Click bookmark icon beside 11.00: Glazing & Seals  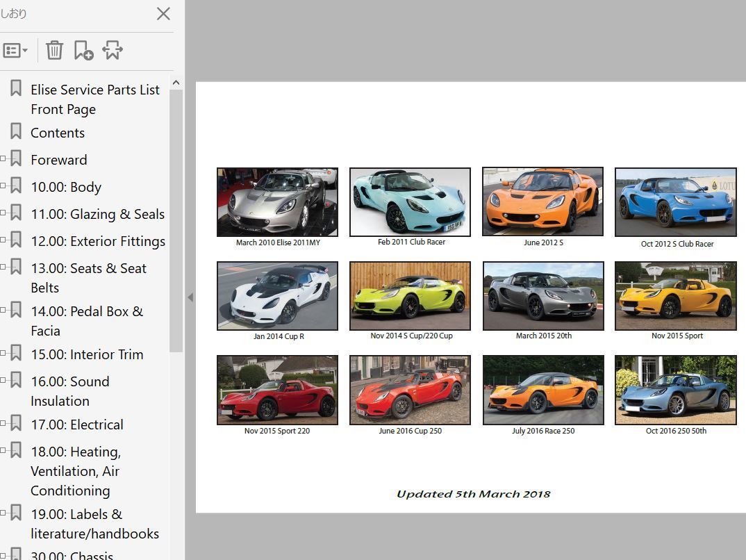(16, 212)
